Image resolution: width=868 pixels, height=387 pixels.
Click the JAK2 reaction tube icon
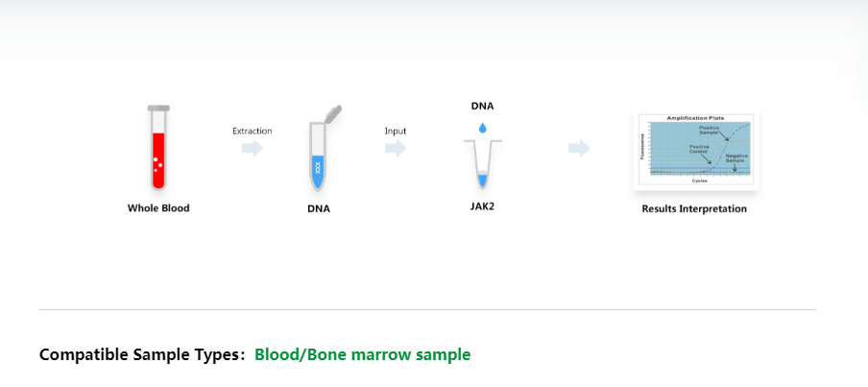pos(483,164)
